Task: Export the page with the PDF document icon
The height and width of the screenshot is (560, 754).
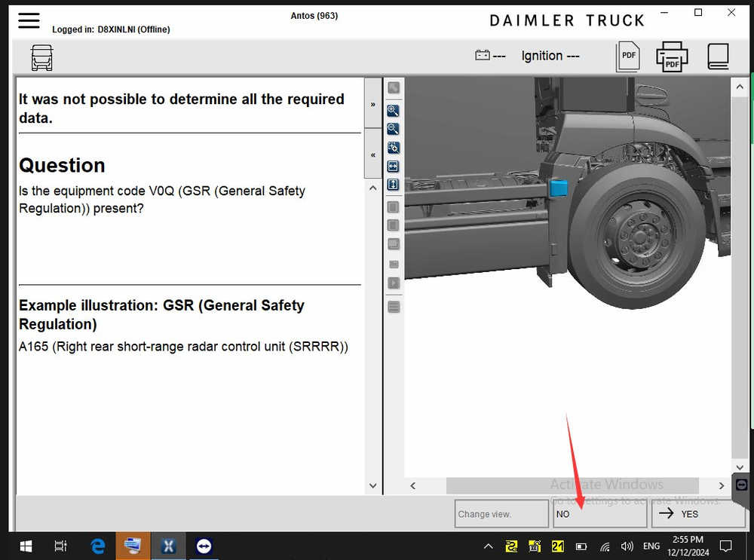Action: coord(628,57)
